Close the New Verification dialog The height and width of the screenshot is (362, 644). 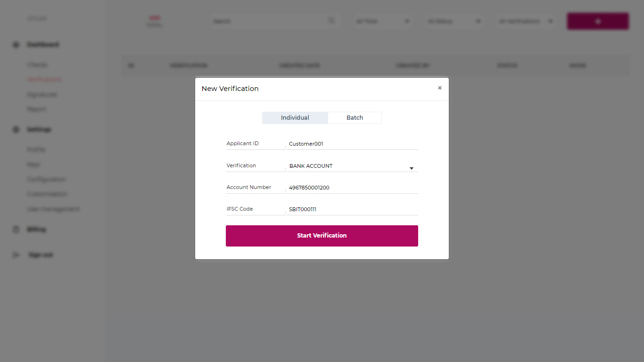439,88
